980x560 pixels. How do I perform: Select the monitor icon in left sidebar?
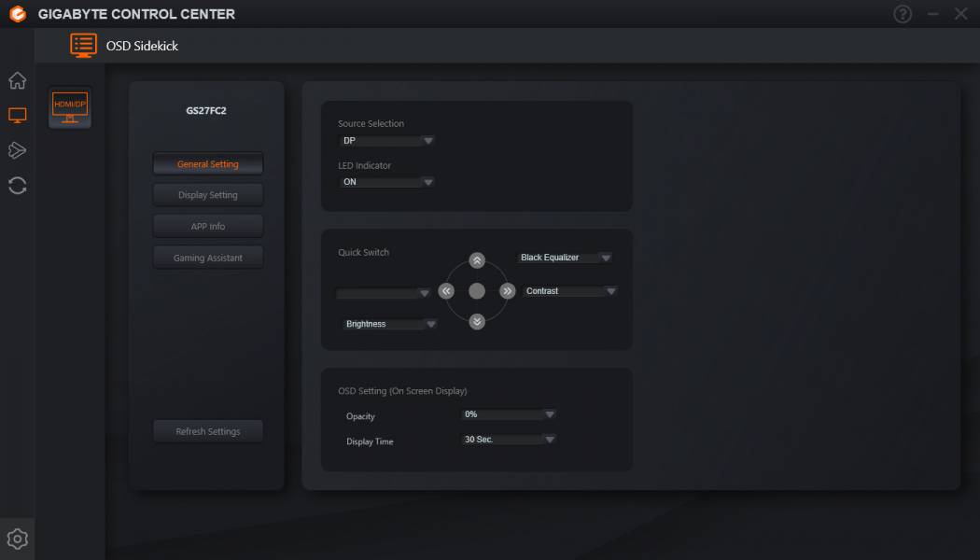(x=18, y=115)
